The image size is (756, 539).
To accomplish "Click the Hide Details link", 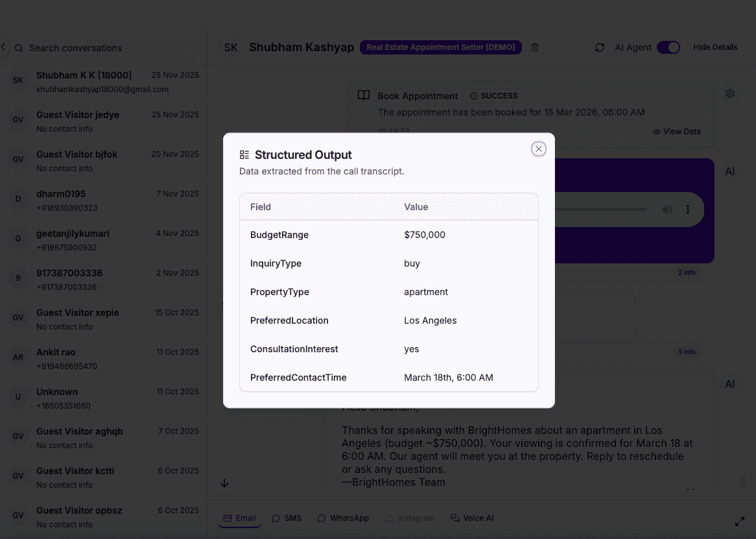I will 715,47.
